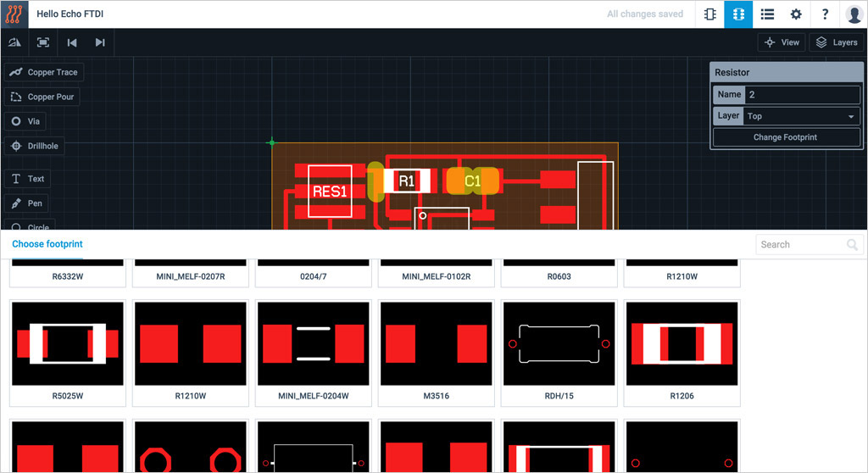Select the R1 resistor on the board
The height and width of the screenshot is (473, 868).
pyautogui.click(x=407, y=181)
